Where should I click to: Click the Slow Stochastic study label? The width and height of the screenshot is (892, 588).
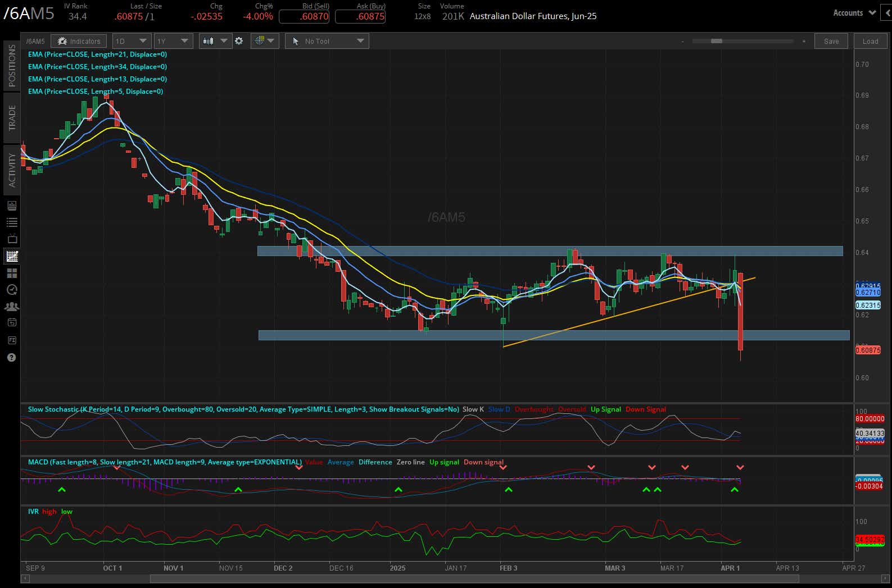243,409
